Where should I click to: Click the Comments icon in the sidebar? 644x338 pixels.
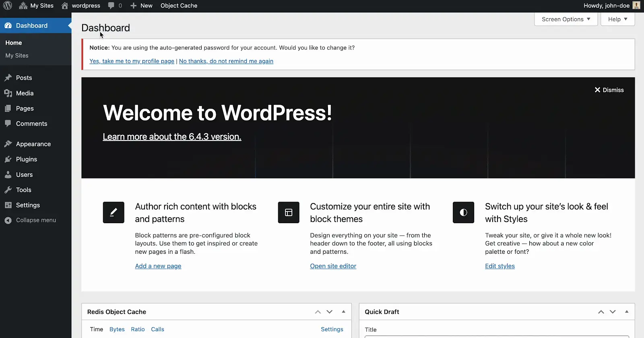[8, 124]
